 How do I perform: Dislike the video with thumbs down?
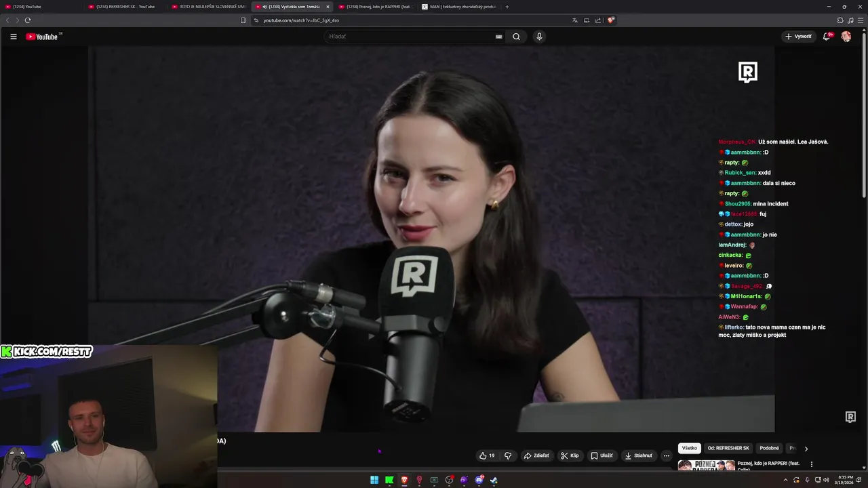[508, 455]
